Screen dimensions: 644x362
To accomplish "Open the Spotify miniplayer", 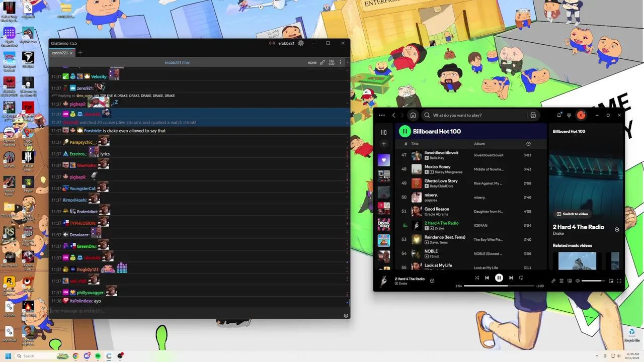I will (611, 281).
